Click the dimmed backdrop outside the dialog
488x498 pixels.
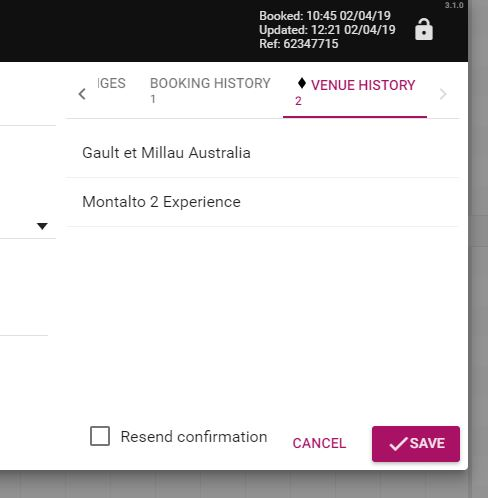pos(478,233)
